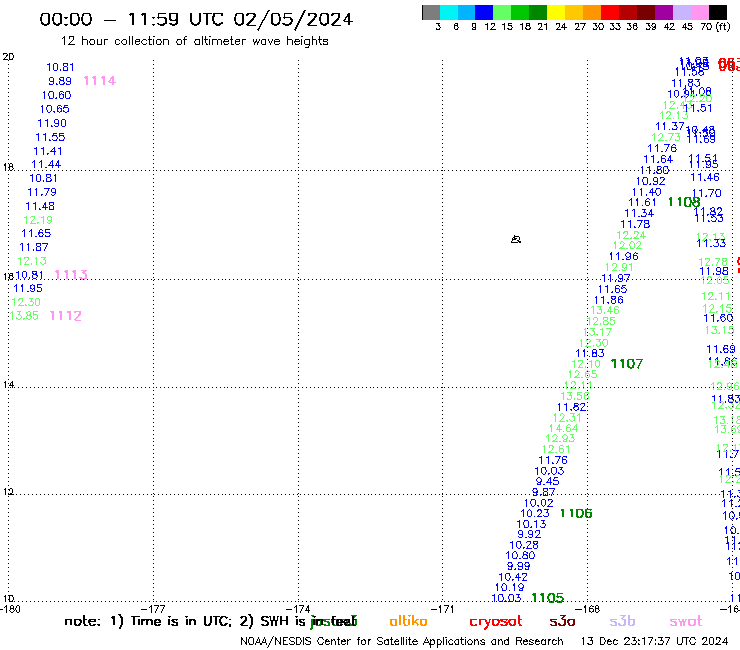Click the 'swot' satellite legend label
The height and width of the screenshot is (650, 740).
[686, 621]
